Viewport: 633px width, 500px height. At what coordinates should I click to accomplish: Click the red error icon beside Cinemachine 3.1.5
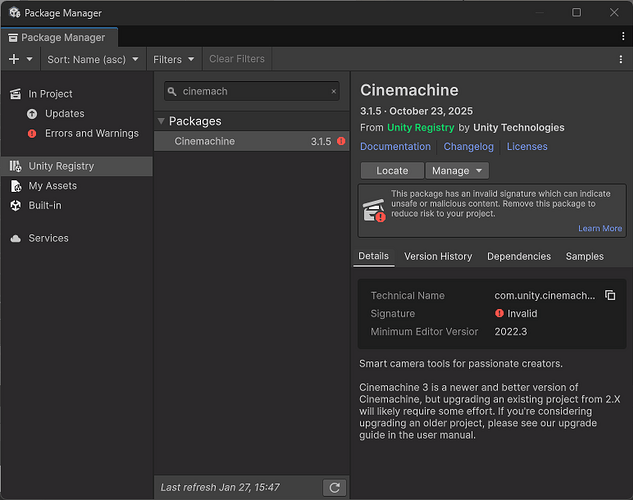pos(341,142)
